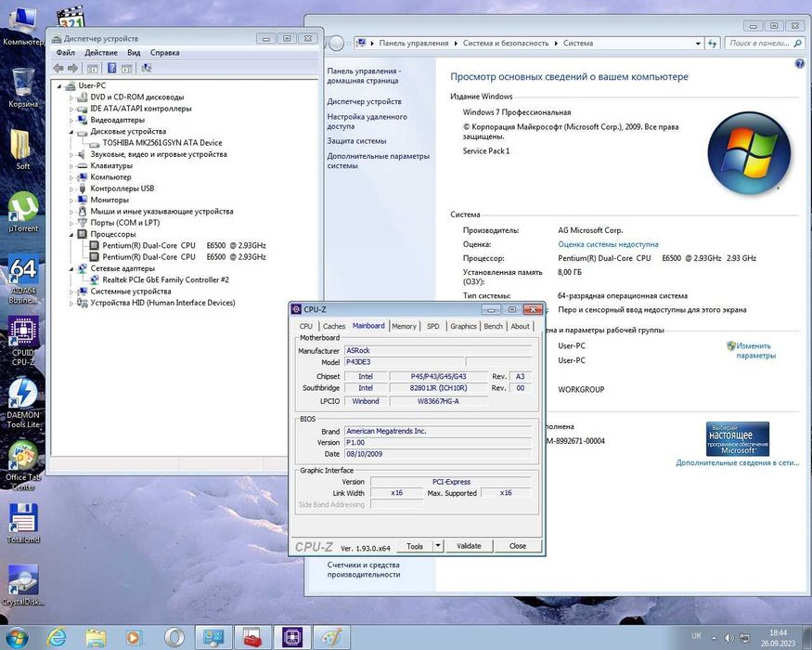Viewport: 812px width, 650px height.
Task: Click the Opera icon on the taskbar
Action: pyautogui.click(x=174, y=637)
